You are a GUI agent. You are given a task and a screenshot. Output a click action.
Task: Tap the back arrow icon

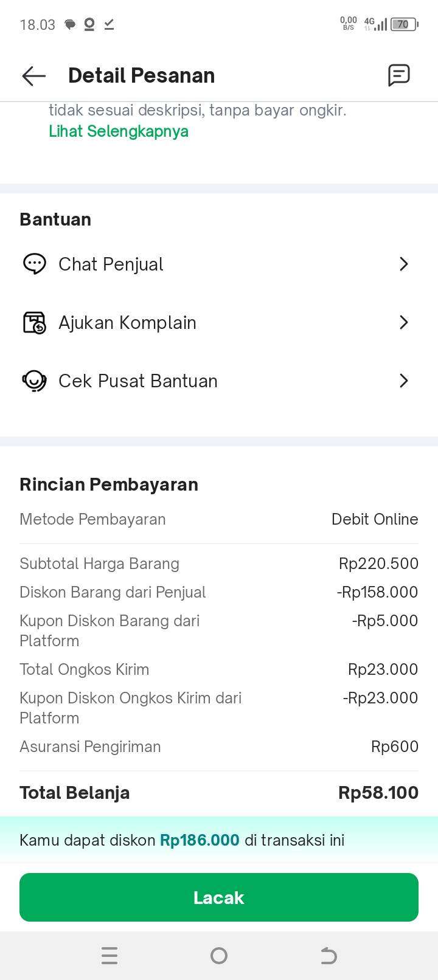33,75
